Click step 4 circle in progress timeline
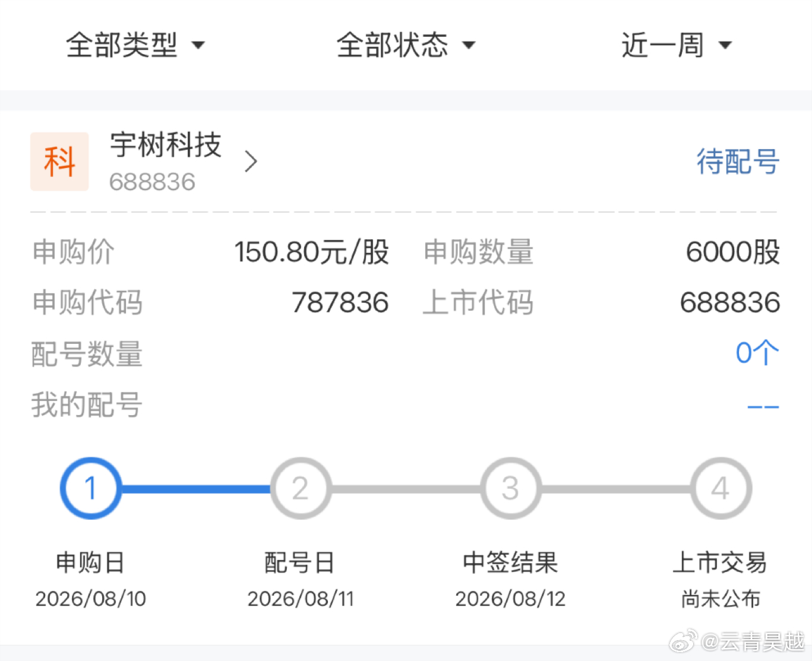 pyautogui.click(x=721, y=488)
